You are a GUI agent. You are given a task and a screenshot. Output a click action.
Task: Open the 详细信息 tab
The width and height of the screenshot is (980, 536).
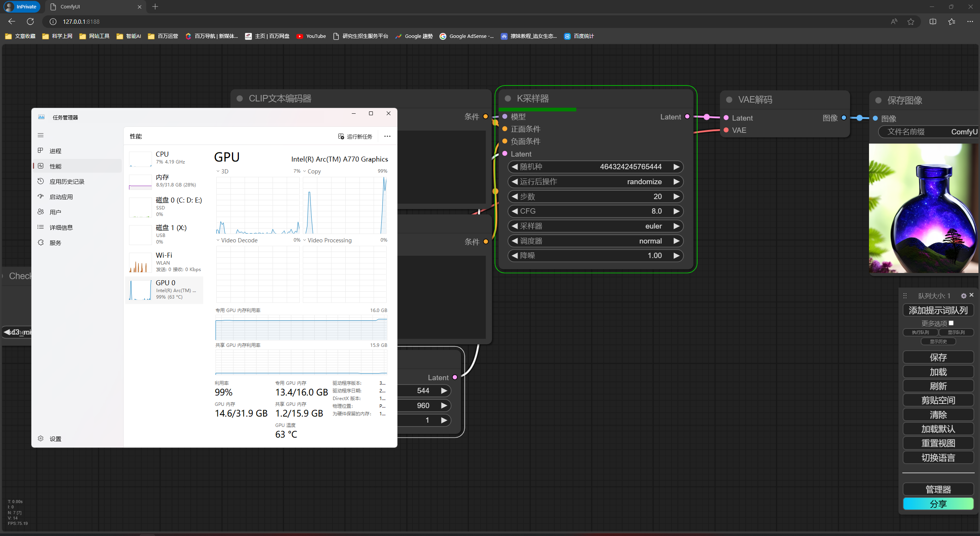61,228
